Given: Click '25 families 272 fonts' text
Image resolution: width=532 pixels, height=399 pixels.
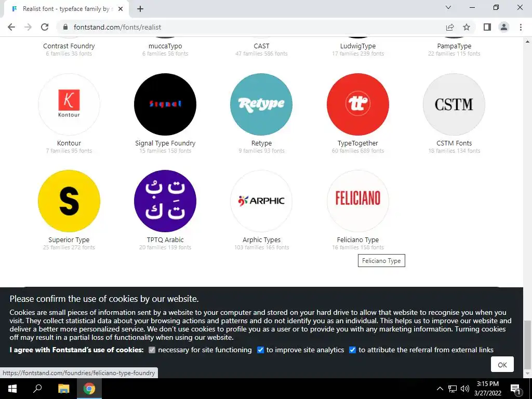Looking at the screenshot, I should [69, 247].
